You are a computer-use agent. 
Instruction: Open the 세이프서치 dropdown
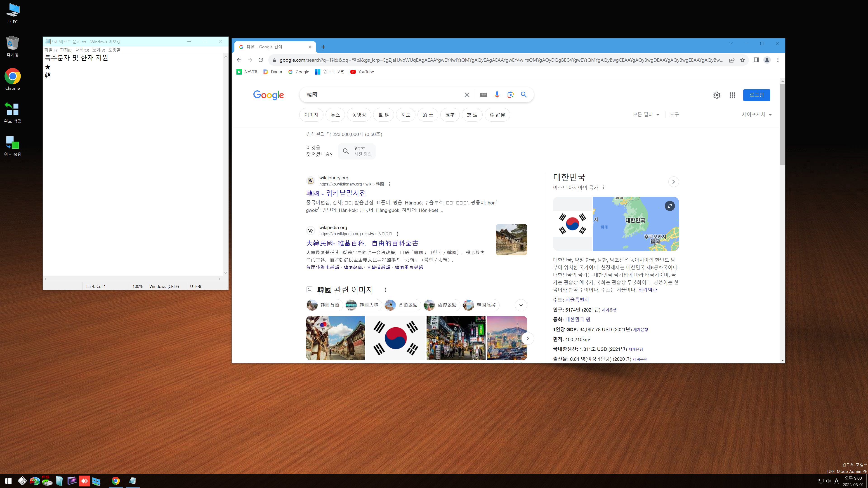click(757, 115)
